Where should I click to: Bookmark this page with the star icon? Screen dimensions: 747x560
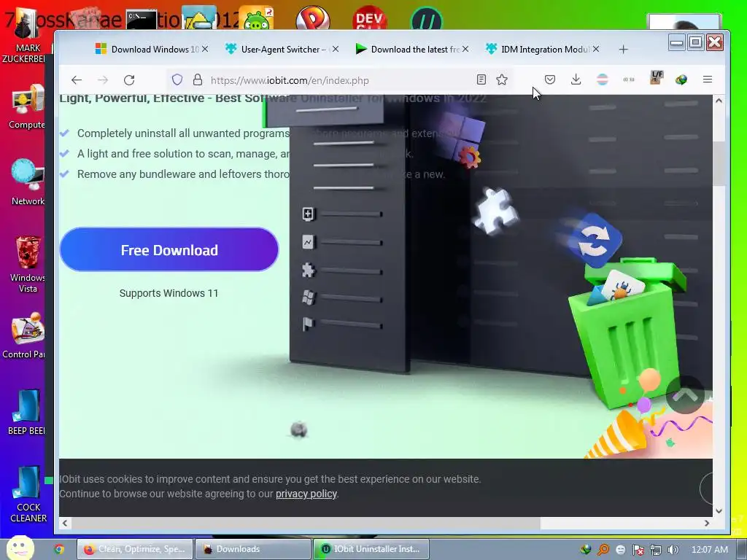click(x=502, y=79)
